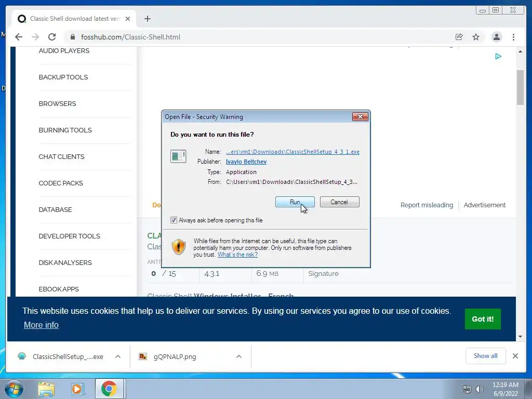
Task: Expand options for gQPNALP.png download
Action: click(x=239, y=356)
